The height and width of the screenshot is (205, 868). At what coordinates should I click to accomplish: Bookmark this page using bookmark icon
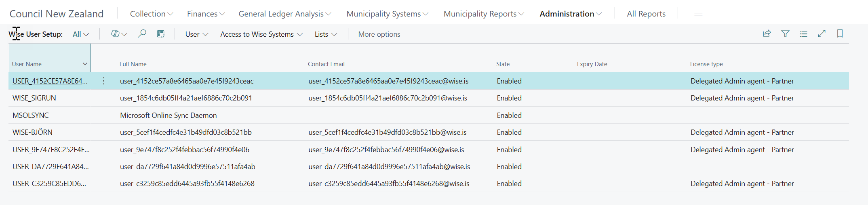point(840,34)
